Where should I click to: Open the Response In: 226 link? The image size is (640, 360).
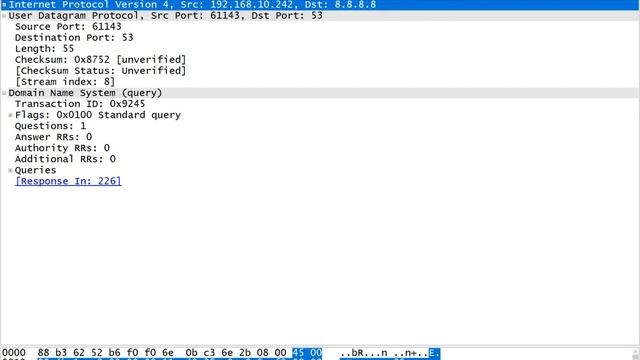click(x=68, y=181)
